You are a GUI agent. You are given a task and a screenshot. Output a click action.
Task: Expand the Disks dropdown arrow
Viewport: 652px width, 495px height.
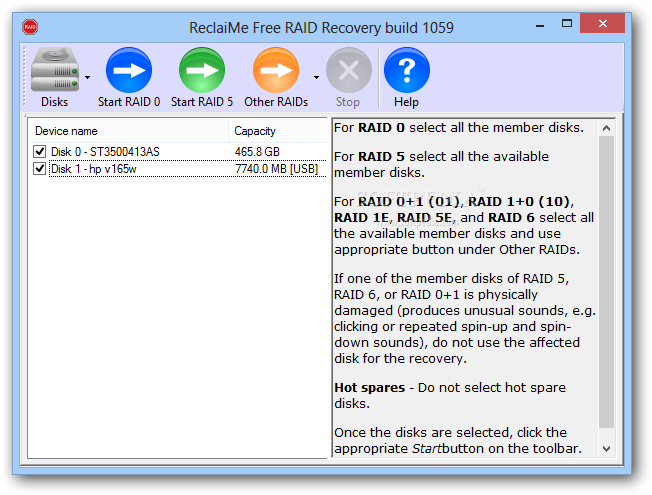click(87, 77)
